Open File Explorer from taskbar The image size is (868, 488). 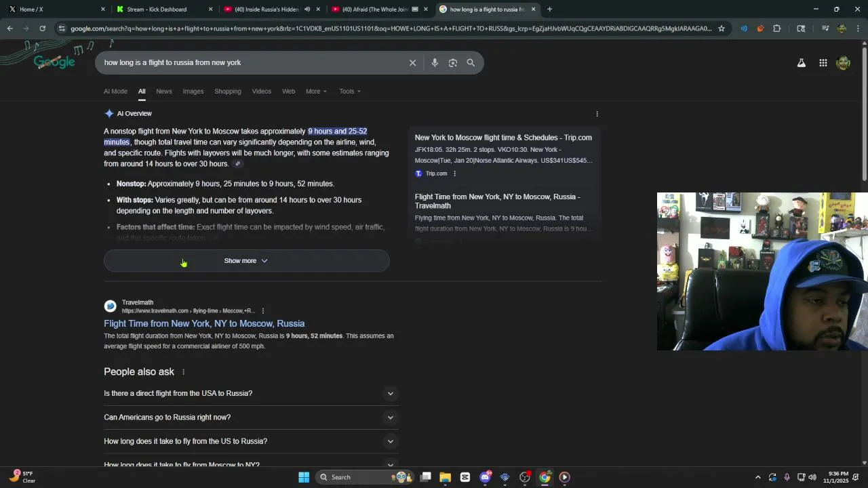(x=445, y=477)
